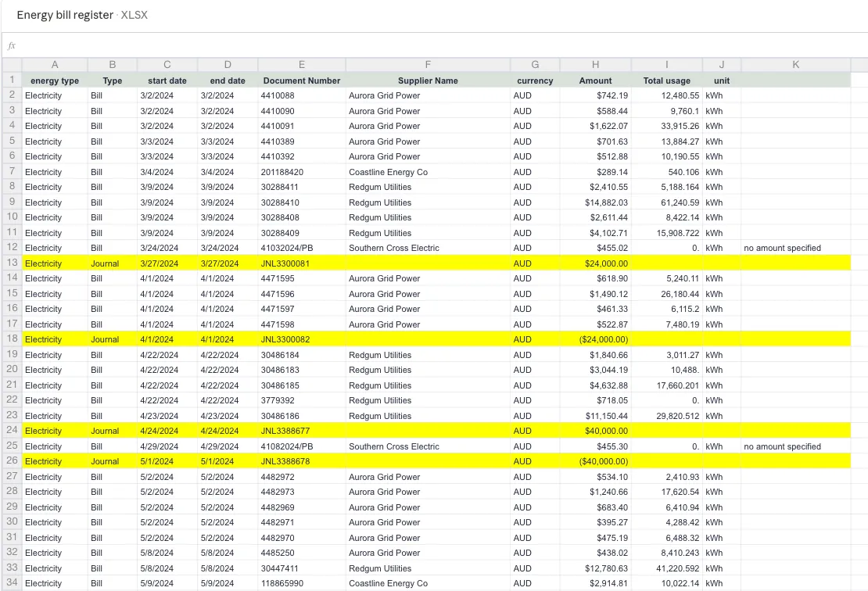Select column F header

(428, 65)
